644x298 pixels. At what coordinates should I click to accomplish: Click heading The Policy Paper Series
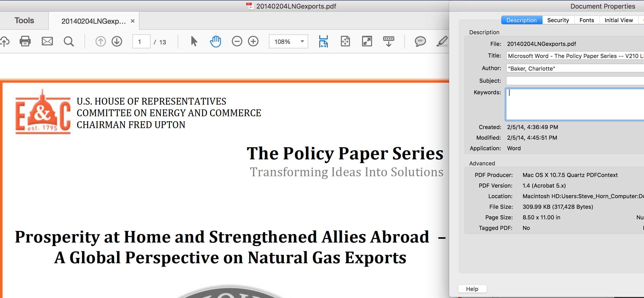(345, 153)
